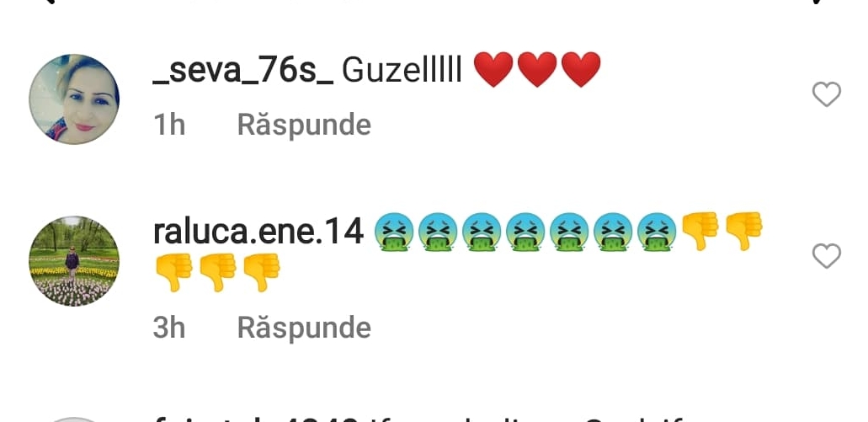
Task: Click the last vomiting face emoji
Action: 657,232
